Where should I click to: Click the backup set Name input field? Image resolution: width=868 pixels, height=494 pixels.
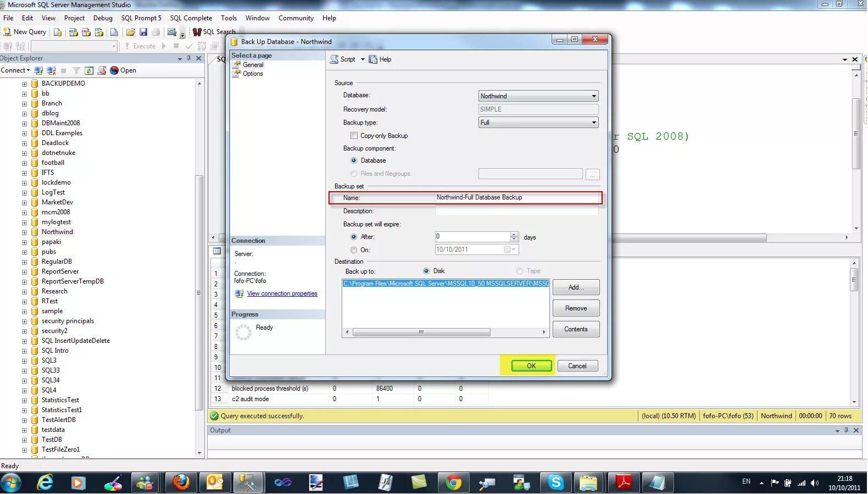(517, 198)
